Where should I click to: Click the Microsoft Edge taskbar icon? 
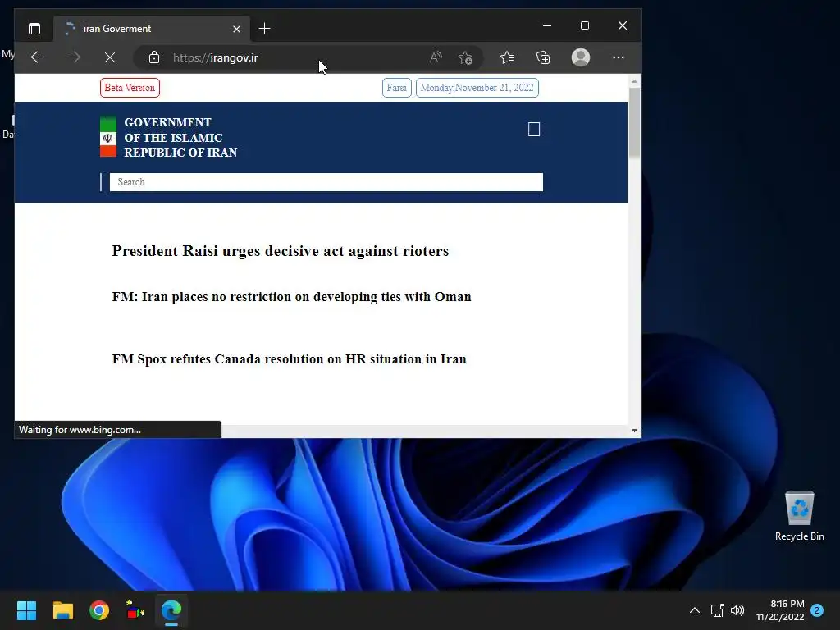(171, 610)
